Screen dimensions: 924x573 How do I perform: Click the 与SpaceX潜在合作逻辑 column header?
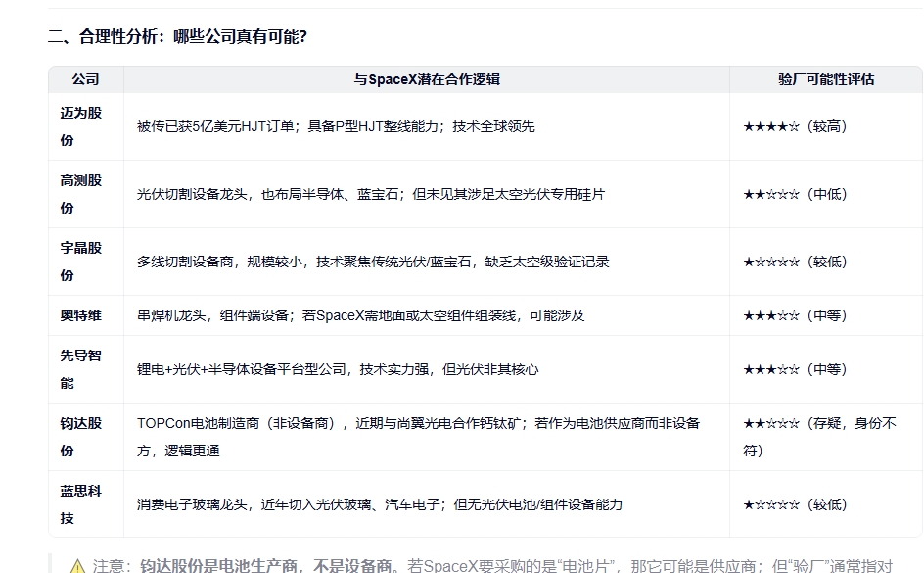(427, 79)
